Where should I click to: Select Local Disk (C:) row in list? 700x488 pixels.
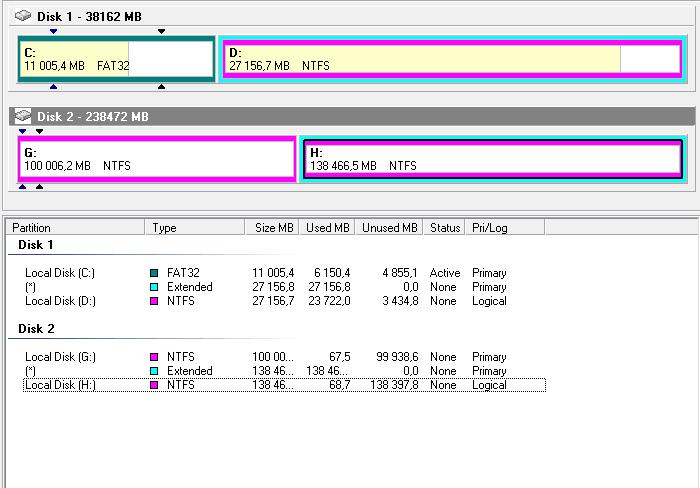tap(60, 273)
